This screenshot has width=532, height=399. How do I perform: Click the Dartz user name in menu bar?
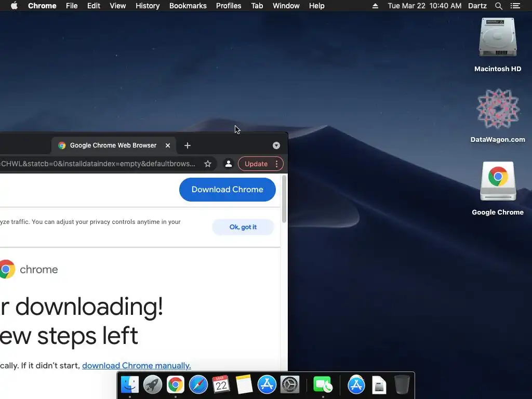pos(477,6)
